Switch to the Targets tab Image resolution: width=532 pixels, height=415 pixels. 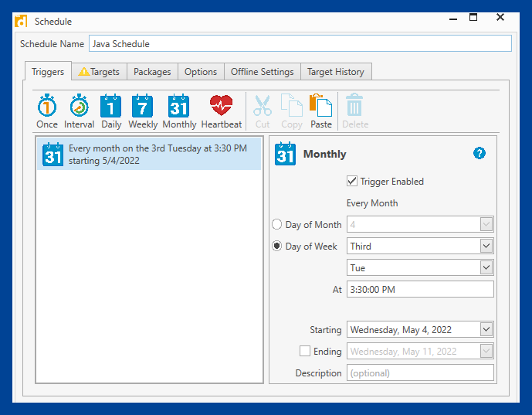coord(99,72)
